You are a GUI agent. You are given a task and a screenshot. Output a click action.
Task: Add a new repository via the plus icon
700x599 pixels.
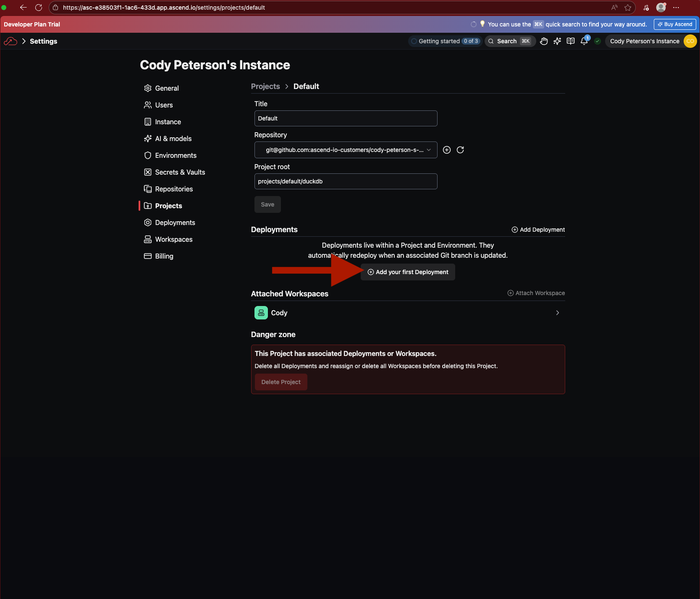[446, 150]
